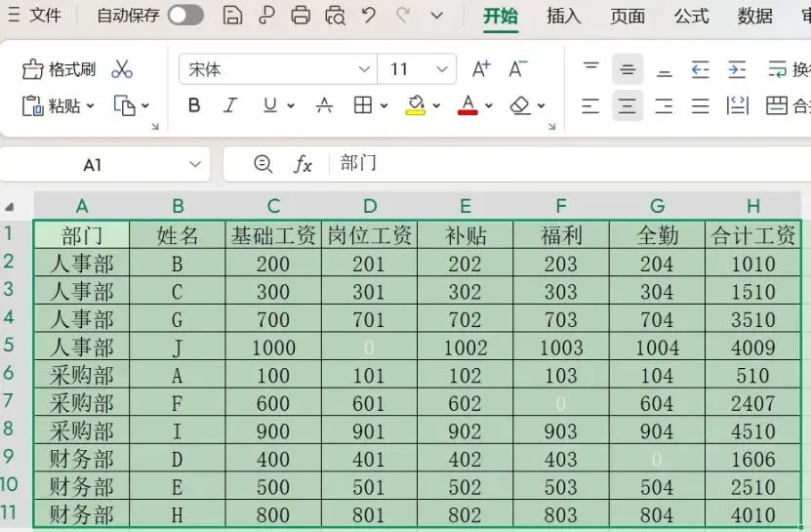Align text left
The height and width of the screenshot is (532, 811).
pyautogui.click(x=590, y=105)
